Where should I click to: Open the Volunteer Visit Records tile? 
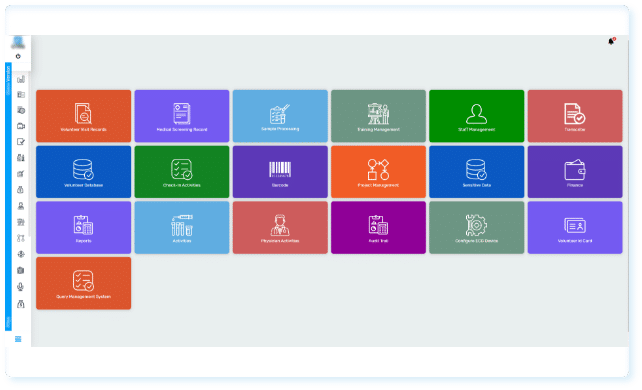84,116
